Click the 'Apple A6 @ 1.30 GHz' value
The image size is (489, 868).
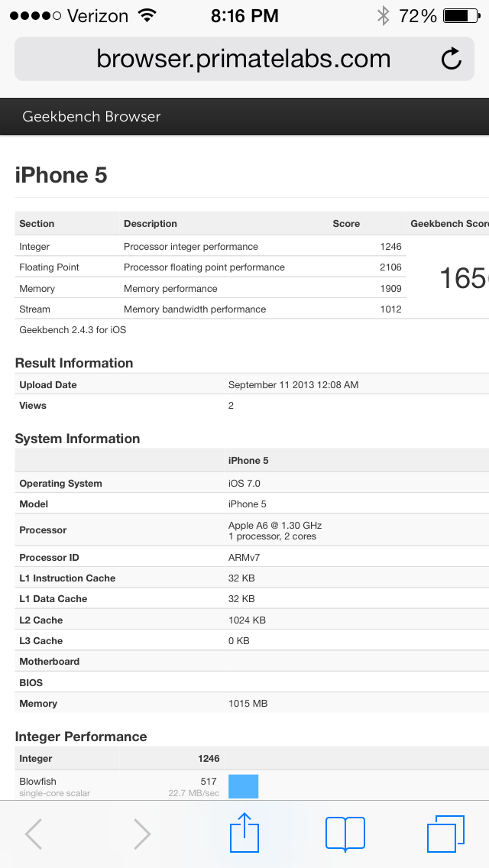point(275,525)
